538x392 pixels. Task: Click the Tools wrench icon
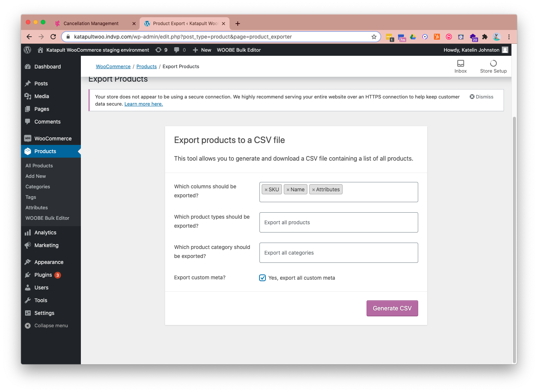tap(28, 300)
